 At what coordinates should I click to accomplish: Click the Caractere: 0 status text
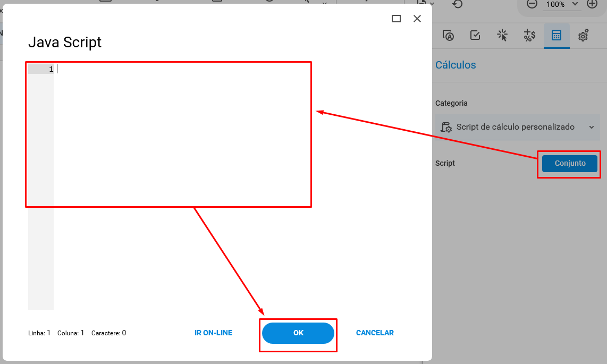[x=108, y=333]
